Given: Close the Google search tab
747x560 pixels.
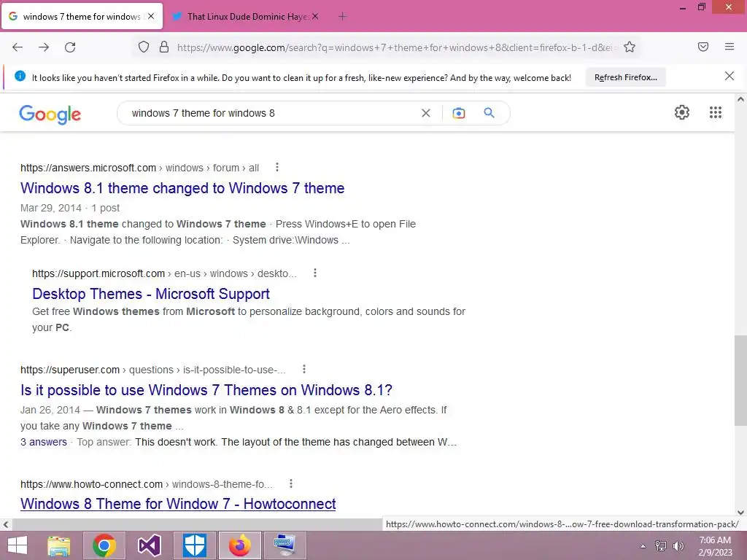Looking at the screenshot, I should click(151, 16).
